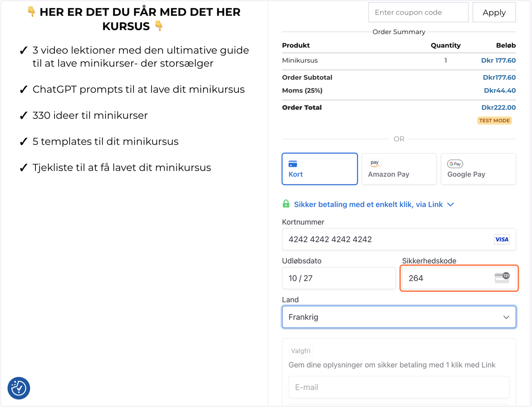532x407 pixels.
Task: Click the Order Summary heading
Action: point(399,32)
